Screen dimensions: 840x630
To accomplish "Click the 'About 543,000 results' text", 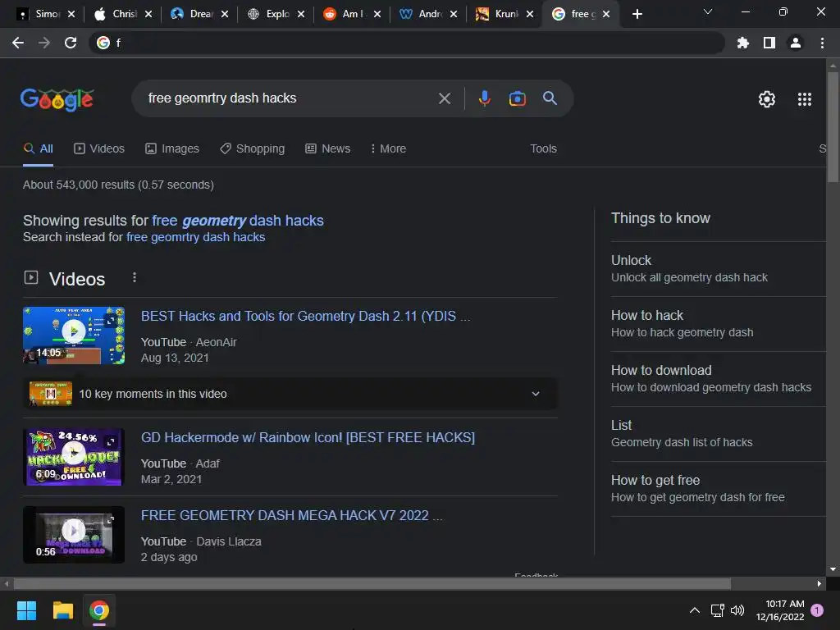I will [118, 185].
